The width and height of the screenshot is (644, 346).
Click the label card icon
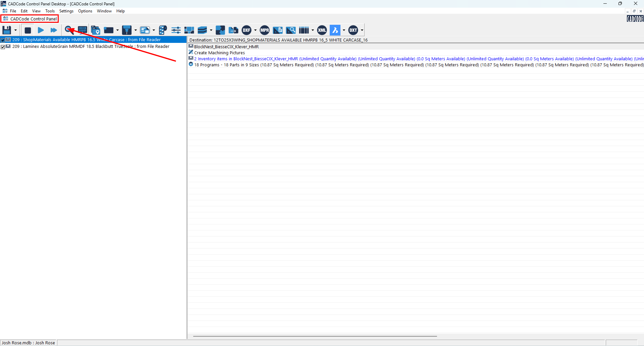[x=145, y=30]
